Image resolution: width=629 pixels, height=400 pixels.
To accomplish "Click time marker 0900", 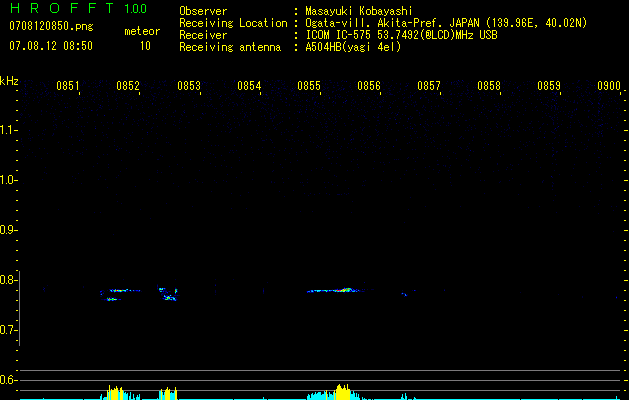I will coord(609,86).
